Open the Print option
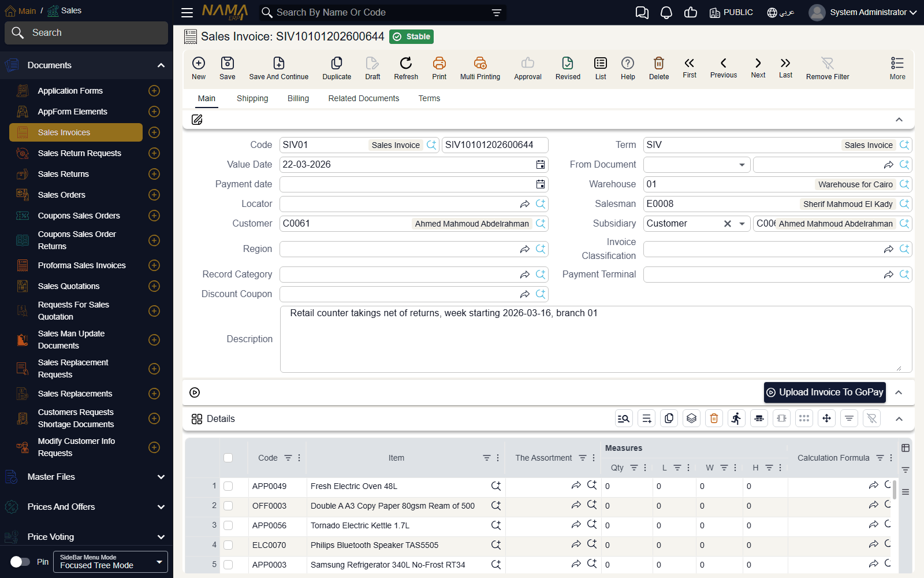 439,68
